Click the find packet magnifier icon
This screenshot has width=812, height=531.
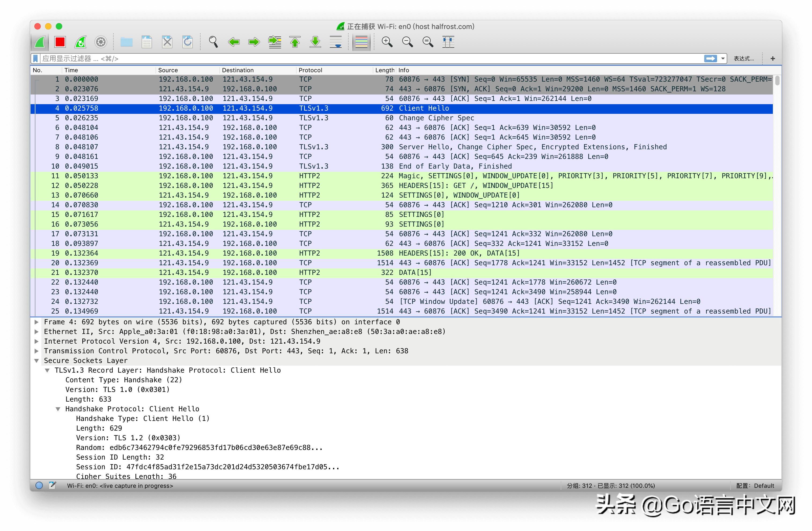tap(213, 42)
